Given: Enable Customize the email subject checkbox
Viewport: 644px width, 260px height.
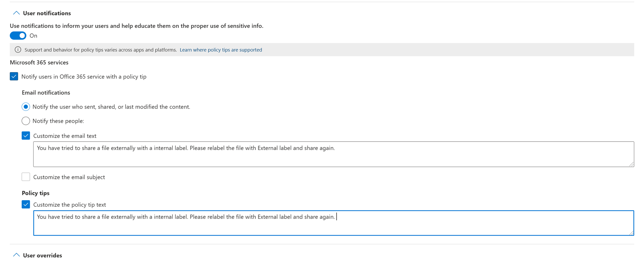Looking at the screenshot, I should pyautogui.click(x=26, y=177).
